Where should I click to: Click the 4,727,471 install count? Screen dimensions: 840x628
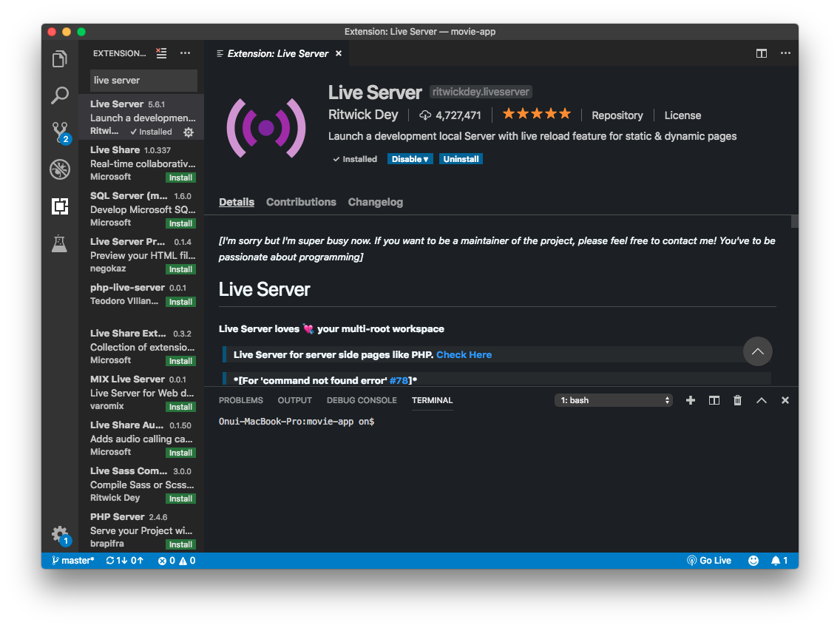pyautogui.click(x=450, y=115)
